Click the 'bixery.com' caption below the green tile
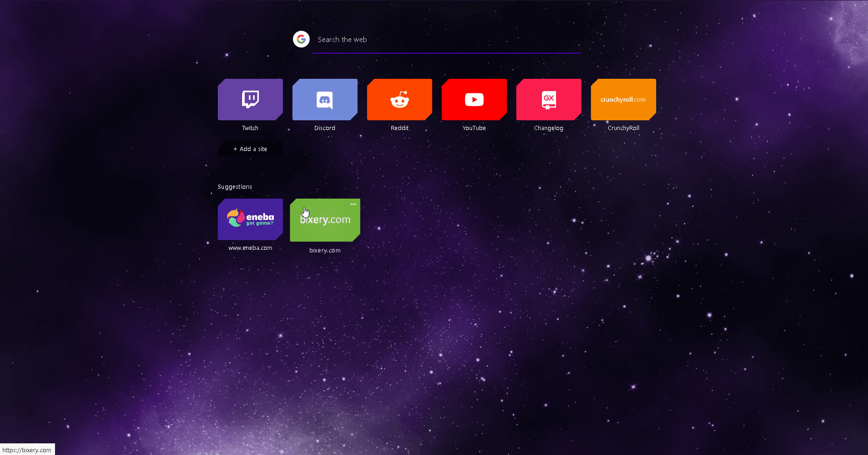This screenshot has width=868, height=455. click(x=325, y=250)
